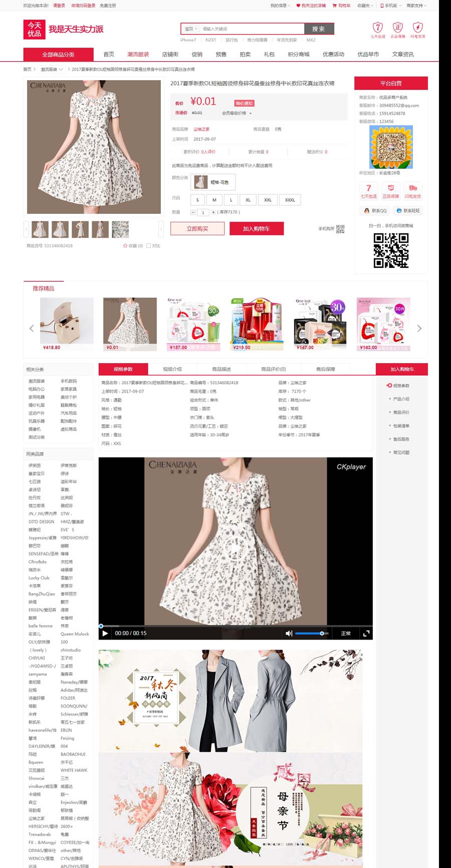Check the 对比 compare checkbox

pos(149,245)
